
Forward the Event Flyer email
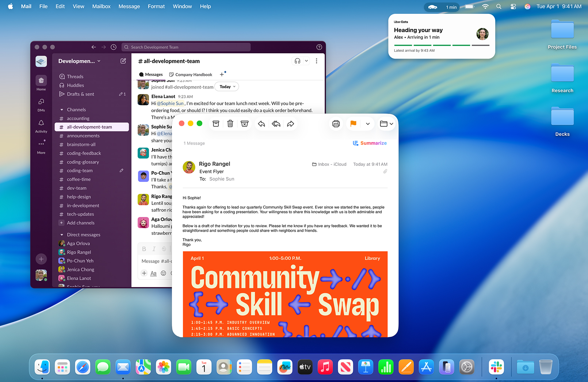pos(290,124)
